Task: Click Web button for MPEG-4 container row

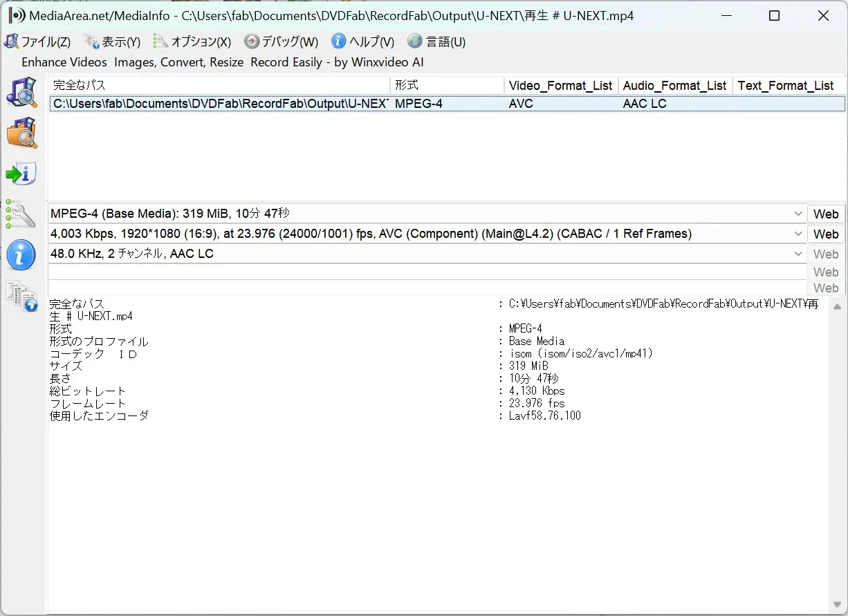Action: point(825,214)
